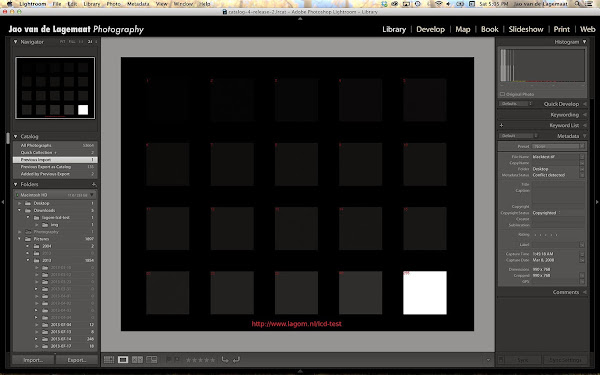Click the Import button
The width and height of the screenshot is (600, 375).
(33, 360)
